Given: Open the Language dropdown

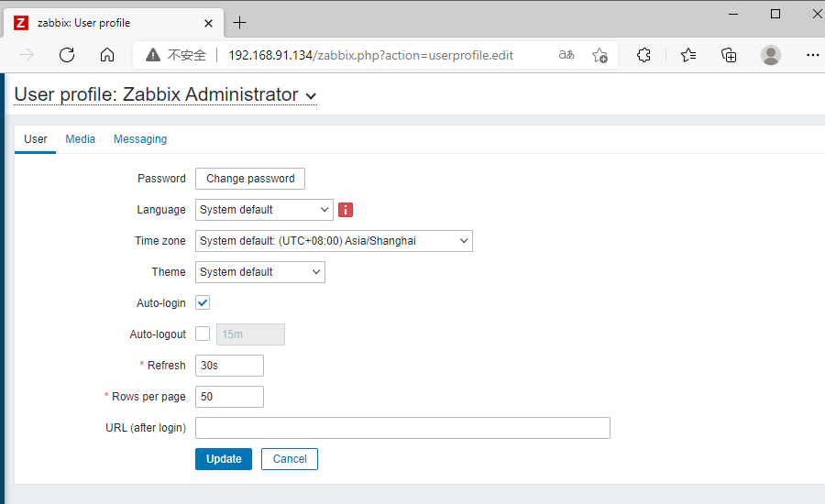Looking at the screenshot, I should coord(264,209).
